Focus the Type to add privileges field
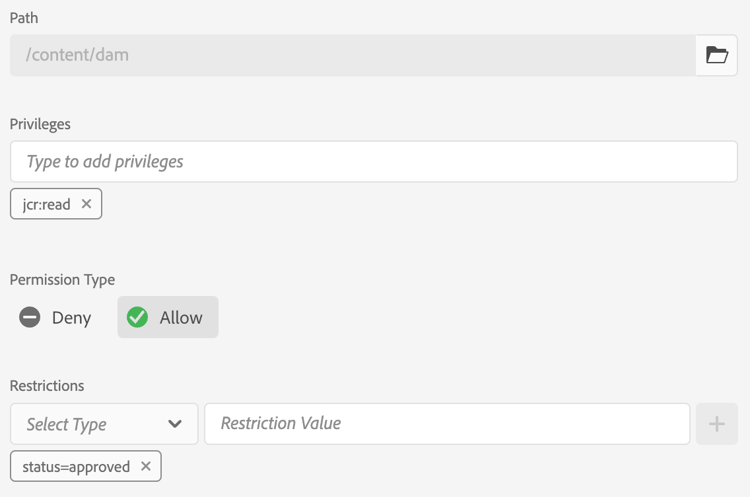Image resolution: width=750 pixels, height=497 pixels. pos(374,161)
